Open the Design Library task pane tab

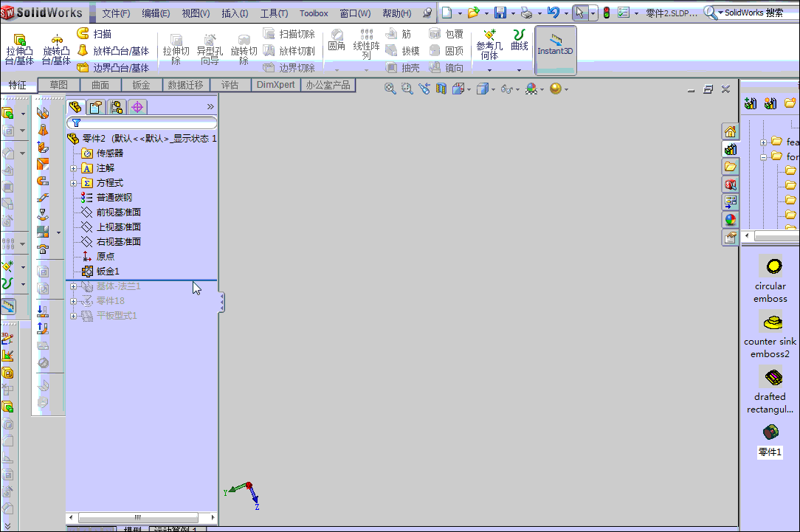coord(730,149)
